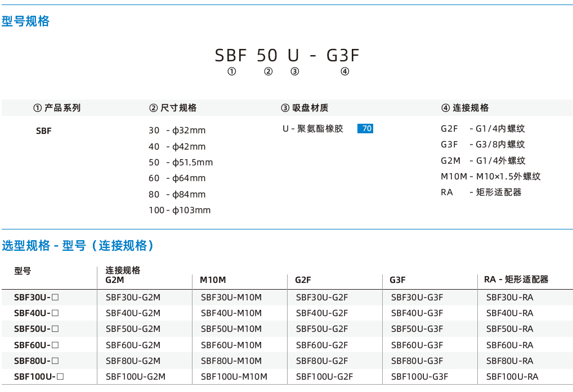Screen dimensions: 573x392
Task: Click the SBF50U-G3F cell
Action: (x=417, y=329)
